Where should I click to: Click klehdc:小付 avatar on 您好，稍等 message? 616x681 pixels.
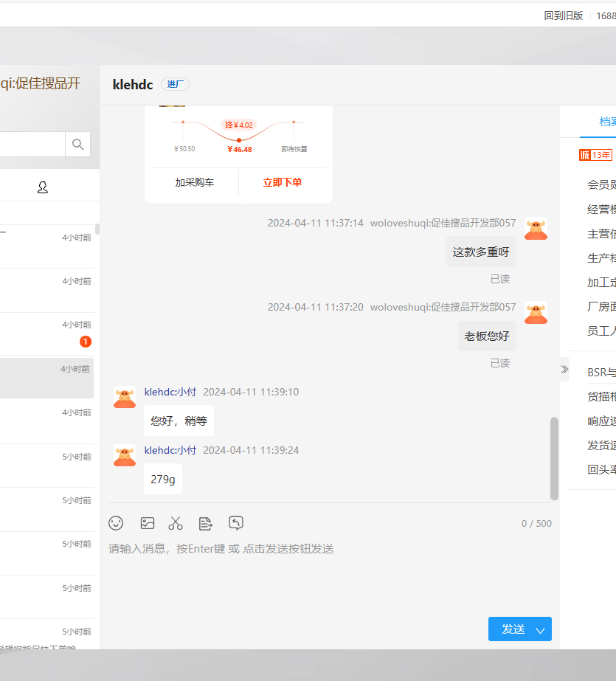[125, 397]
